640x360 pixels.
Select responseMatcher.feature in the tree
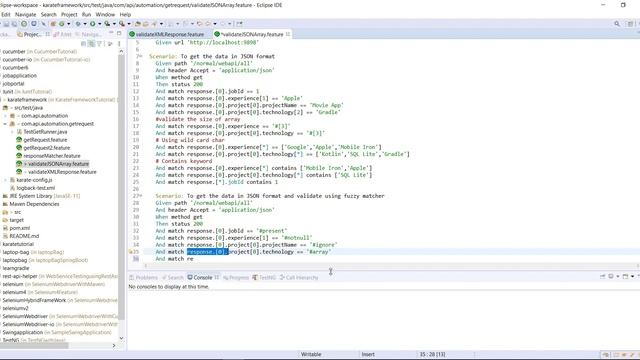pyautogui.click(x=51, y=156)
